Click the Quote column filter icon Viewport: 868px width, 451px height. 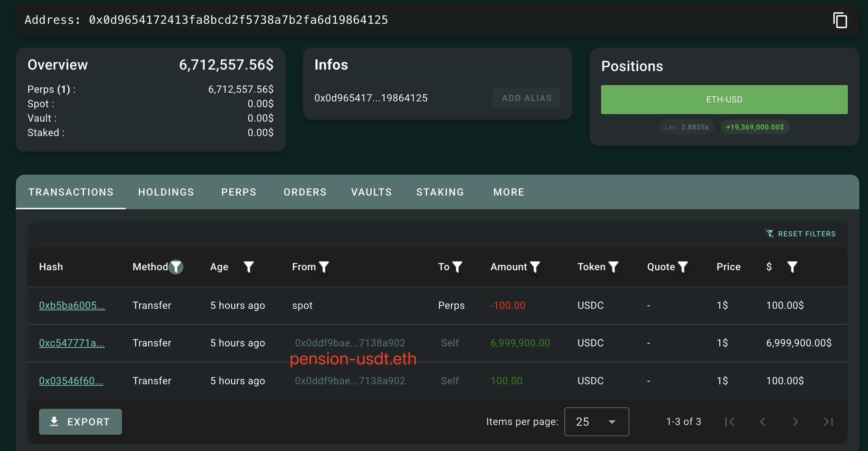pyautogui.click(x=683, y=267)
